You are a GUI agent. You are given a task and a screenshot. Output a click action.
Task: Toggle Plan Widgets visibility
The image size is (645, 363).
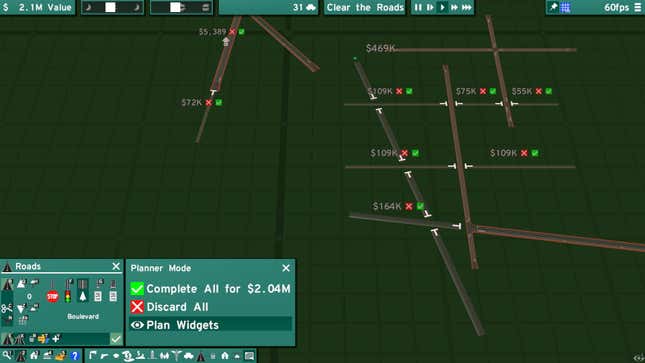210,325
